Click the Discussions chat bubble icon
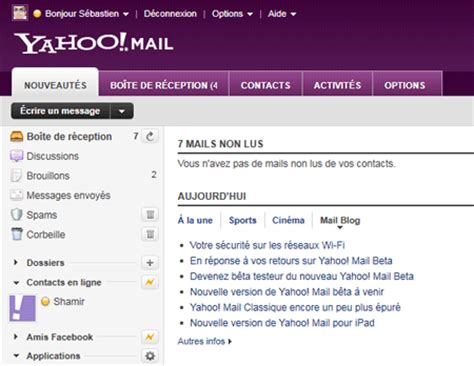The image size is (474, 366). point(16,156)
